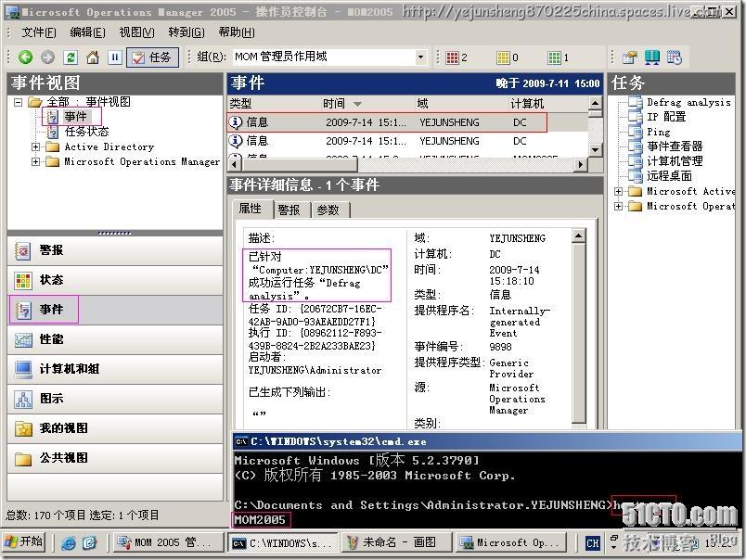Toggle the 任务 task pane button
This screenshot has height=560, width=746.
152,57
